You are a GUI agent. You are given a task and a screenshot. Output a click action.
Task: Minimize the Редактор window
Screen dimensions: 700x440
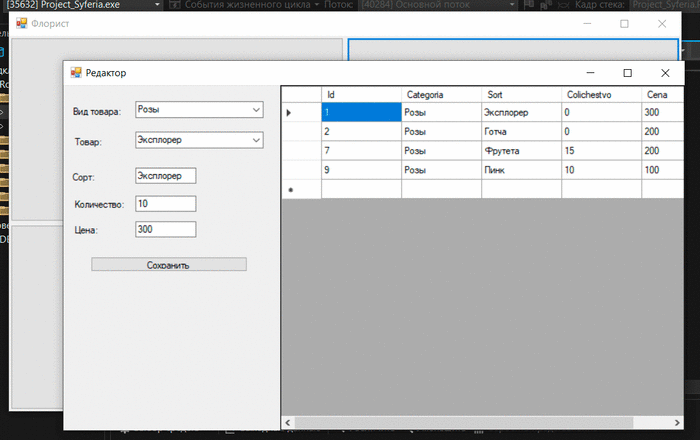[590, 73]
